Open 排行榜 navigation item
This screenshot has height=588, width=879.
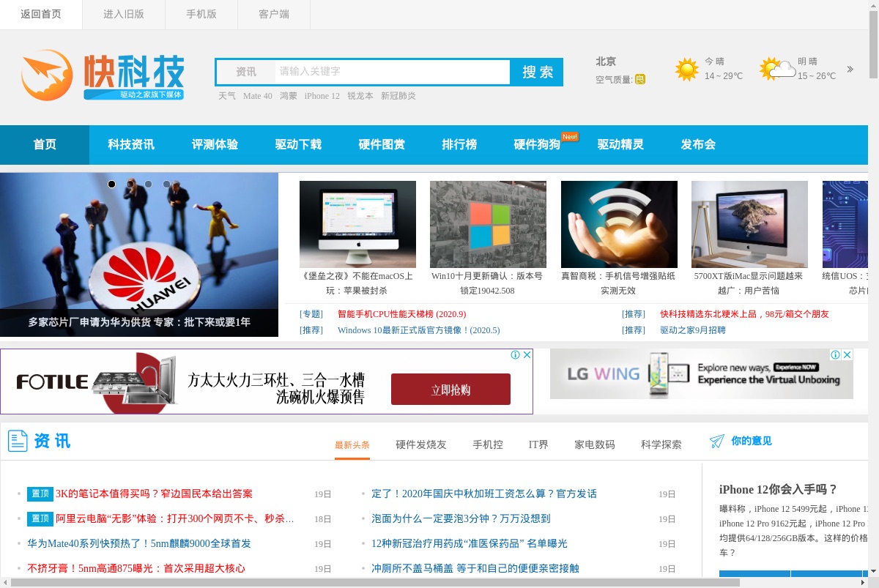pyautogui.click(x=459, y=145)
